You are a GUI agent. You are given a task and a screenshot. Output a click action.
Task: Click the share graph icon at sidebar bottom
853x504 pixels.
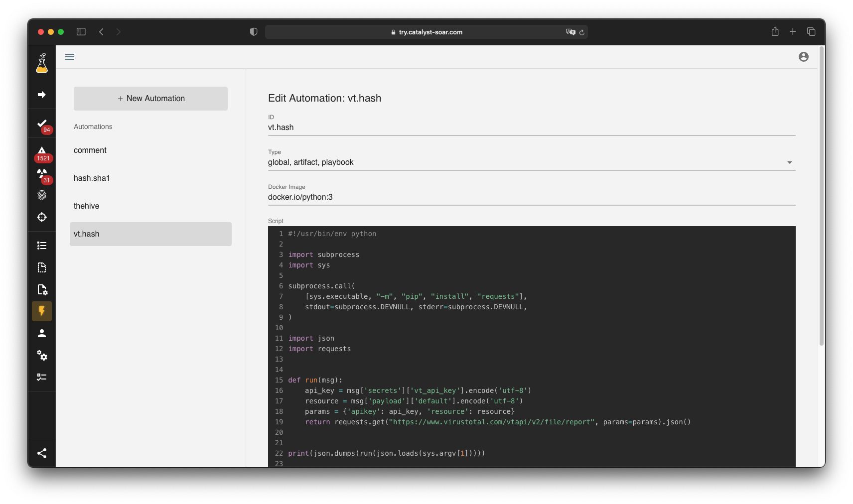42,453
